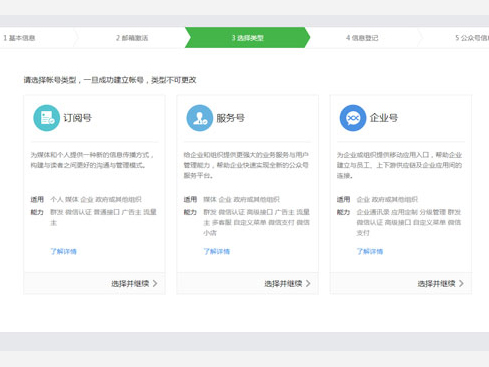Open 了解详情 link in 服务号 card

[x=217, y=251]
